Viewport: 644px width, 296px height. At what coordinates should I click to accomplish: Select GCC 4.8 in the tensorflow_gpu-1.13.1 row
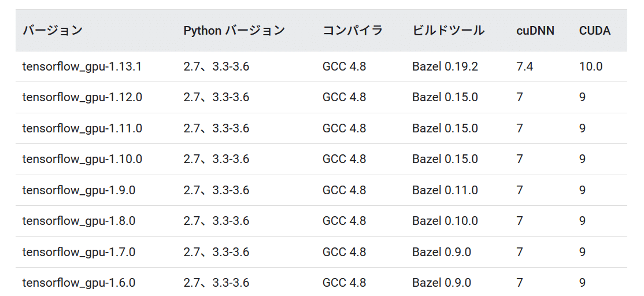pos(344,66)
